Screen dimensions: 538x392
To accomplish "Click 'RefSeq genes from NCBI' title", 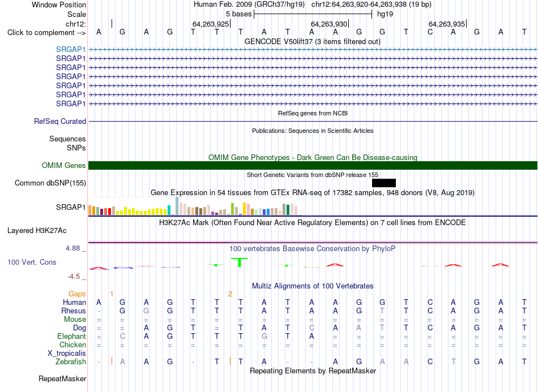I will click(x=313, y=114).
